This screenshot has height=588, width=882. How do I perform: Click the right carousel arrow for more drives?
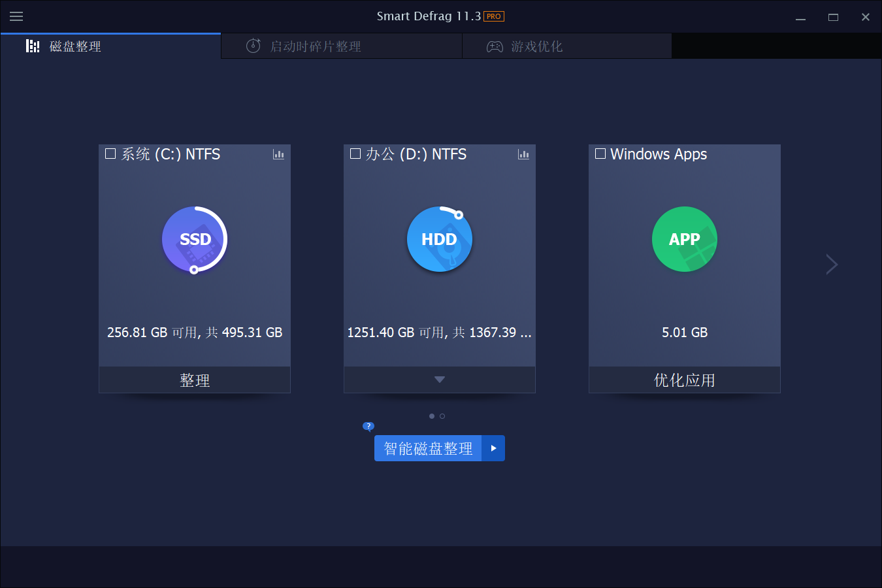click(x=831, y=264)
